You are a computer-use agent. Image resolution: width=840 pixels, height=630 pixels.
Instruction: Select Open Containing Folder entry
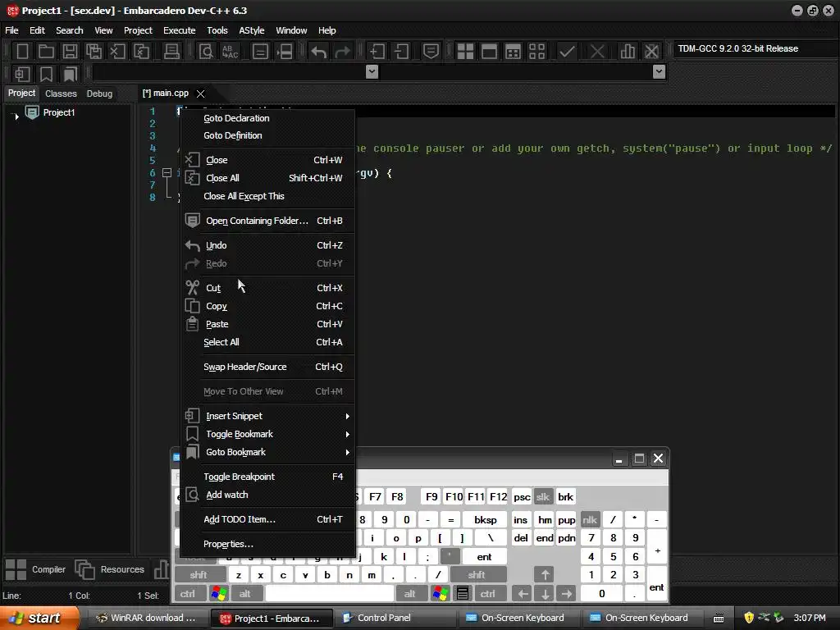click(x=268, y=221)
